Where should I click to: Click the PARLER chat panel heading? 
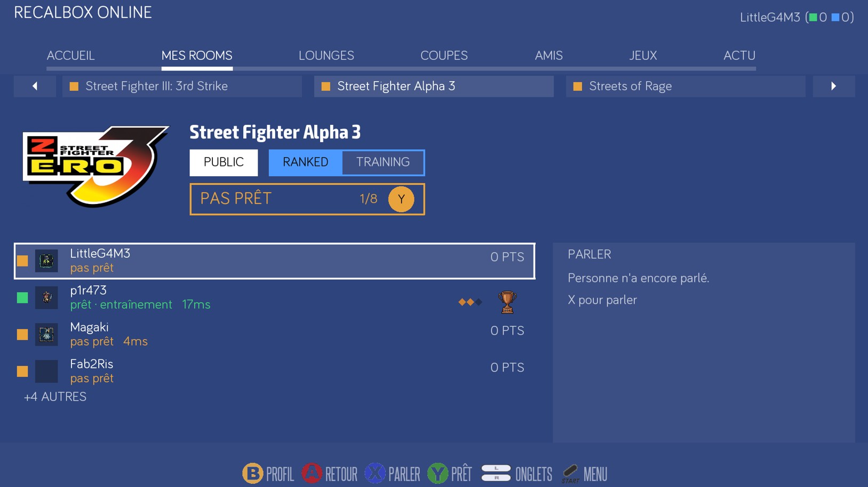click(x=589, y=254)
